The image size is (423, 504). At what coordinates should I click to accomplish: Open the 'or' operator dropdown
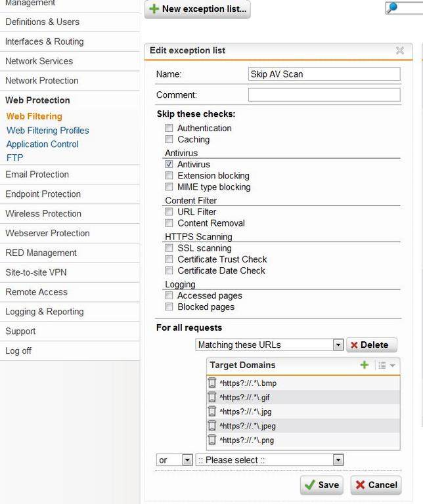click(174, 460)
